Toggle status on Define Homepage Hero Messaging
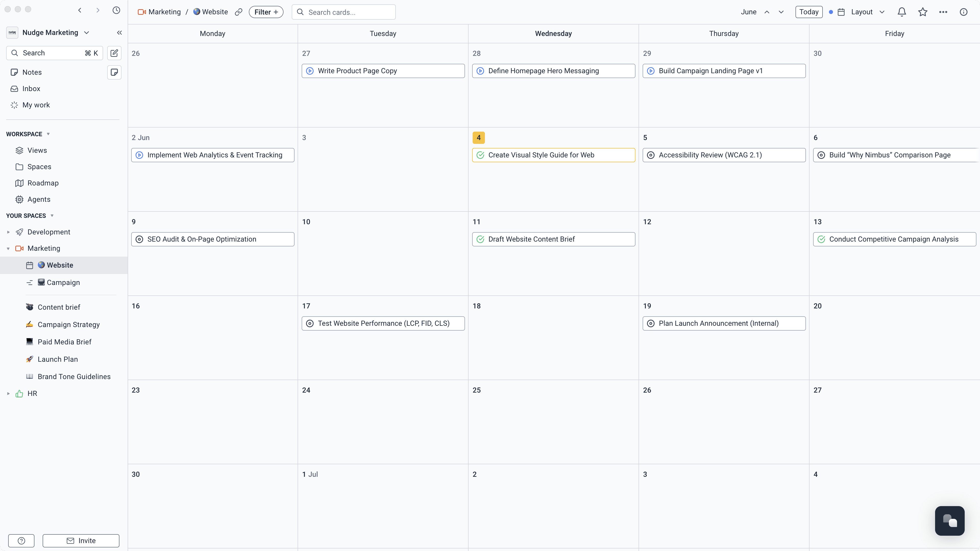 [x=481, y=71]
